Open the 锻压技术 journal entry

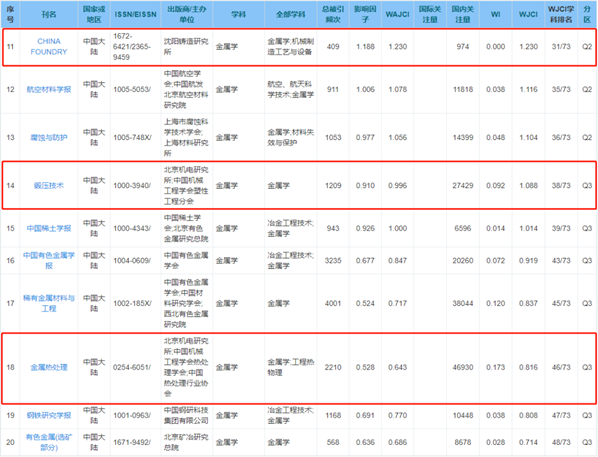(x=49, y=185)
